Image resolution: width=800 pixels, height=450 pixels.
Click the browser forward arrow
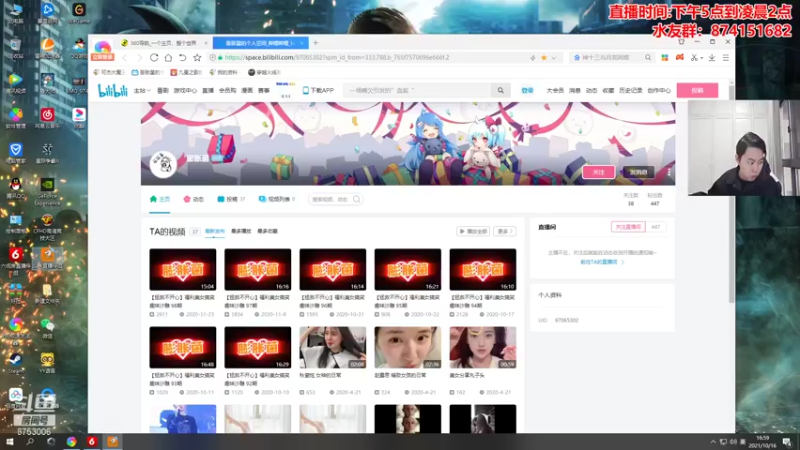pos(139,58)
